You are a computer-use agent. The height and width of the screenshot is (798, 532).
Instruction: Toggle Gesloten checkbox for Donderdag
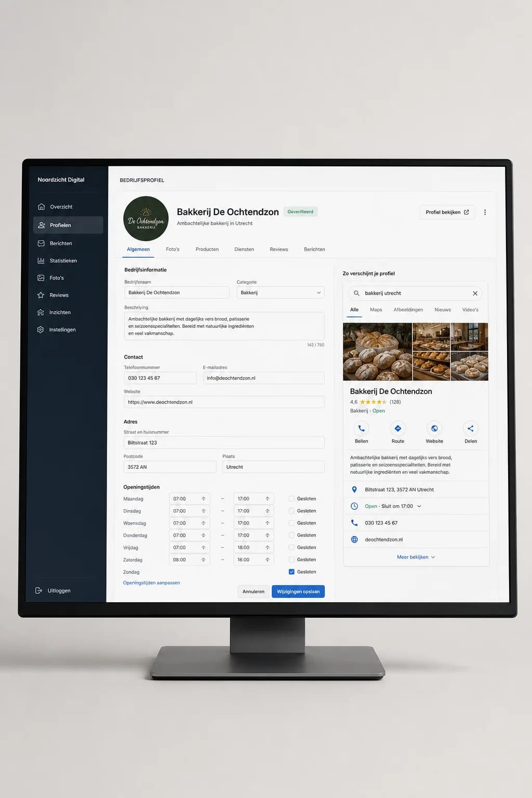[x=291, y=535]
